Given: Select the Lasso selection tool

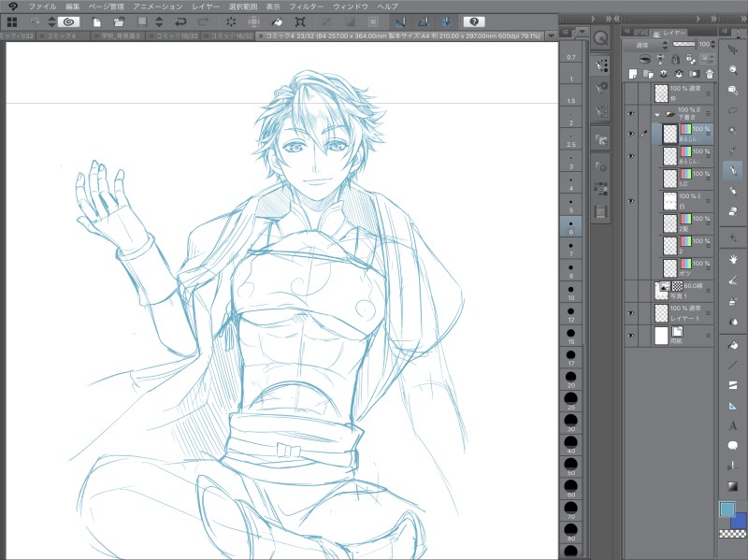Looking at the screenshot, I should (x=733, y=110).
